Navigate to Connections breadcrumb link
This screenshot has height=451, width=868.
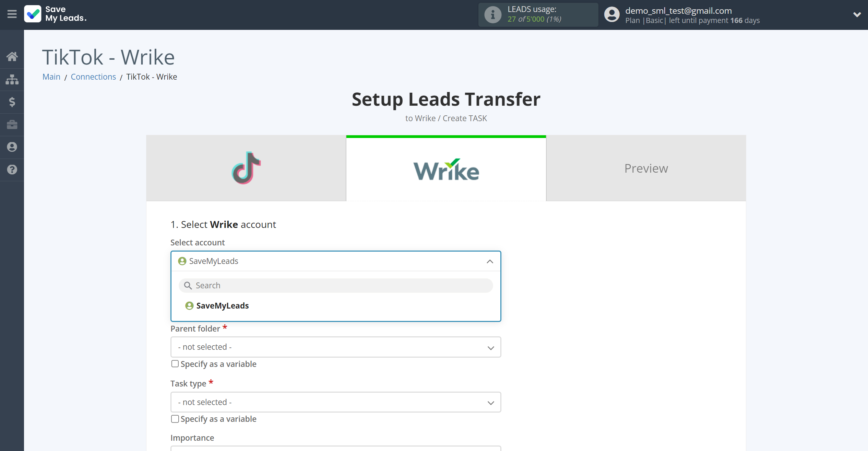[94, 77]
